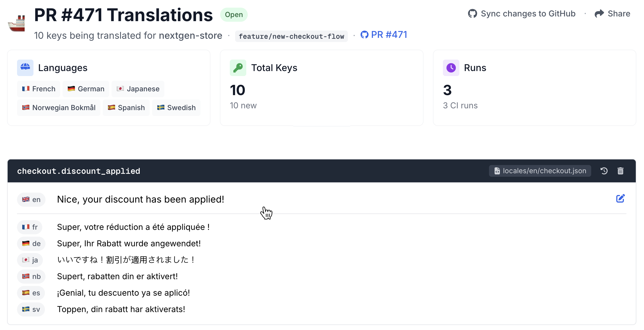Click the Open status badge
Viewport: 644px width, 330px height.
click(x=234, y=14)
